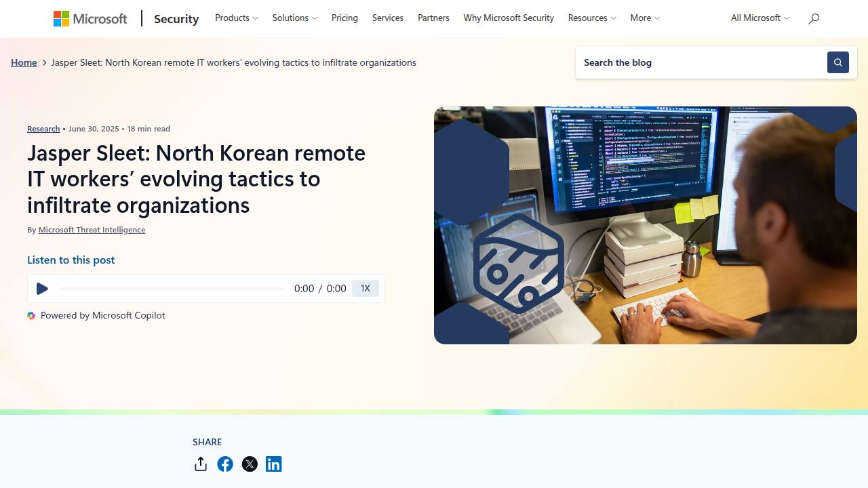Viewport: 868px width, 488px height.
Task: Click the Home breadcrumb link
Action: pyautogui.click(x=24, y=62)
